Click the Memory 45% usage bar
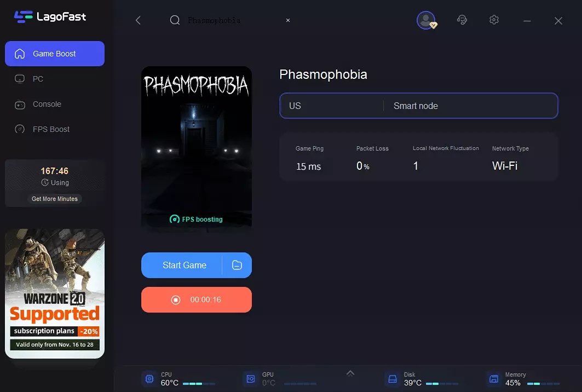Viewport: 582px width, 392px height. click(543, 383)
